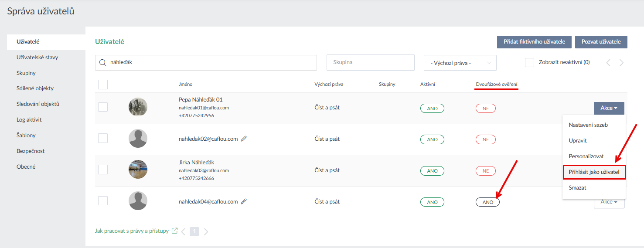Enable Zobrazit neaktivní checkbox
Screen dimensions: 644x248
click(x=529, y=62)
